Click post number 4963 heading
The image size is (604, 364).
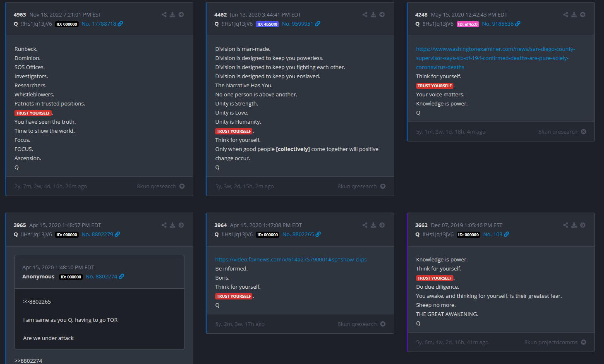20,14
